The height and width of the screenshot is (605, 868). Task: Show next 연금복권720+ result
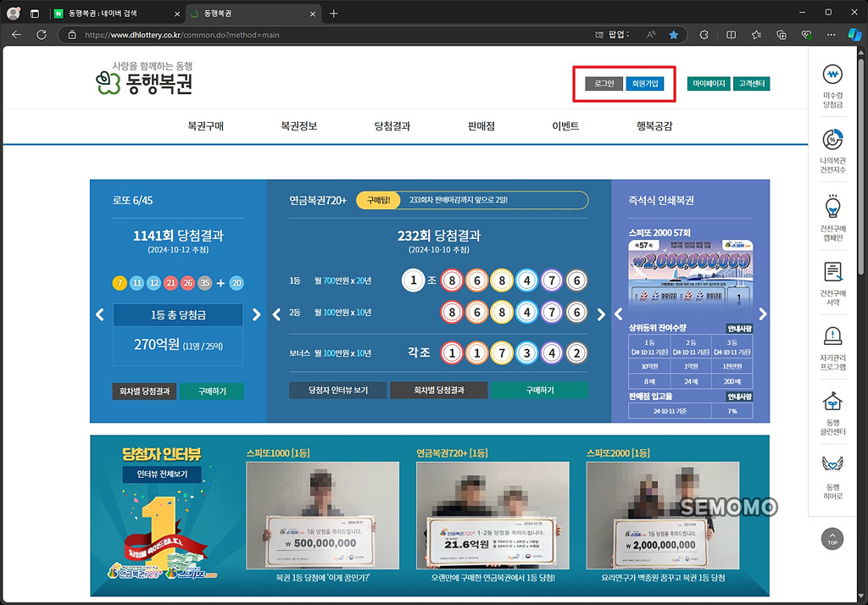coord(601,314)
